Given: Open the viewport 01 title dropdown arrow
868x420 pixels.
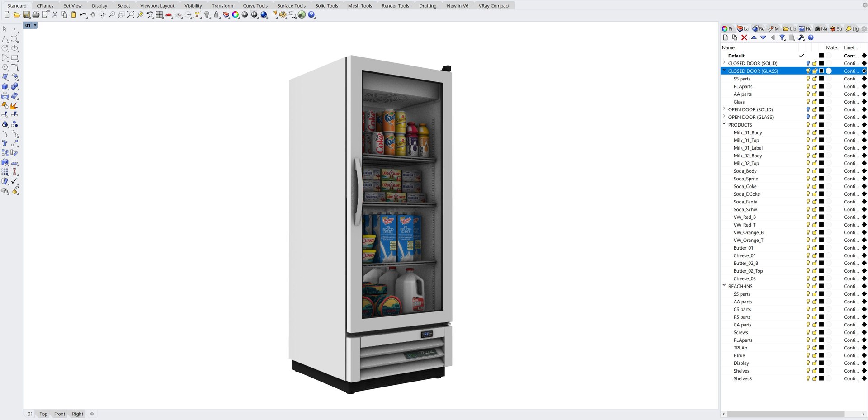Looking at the screenshot, I should [x=35, y=25].
